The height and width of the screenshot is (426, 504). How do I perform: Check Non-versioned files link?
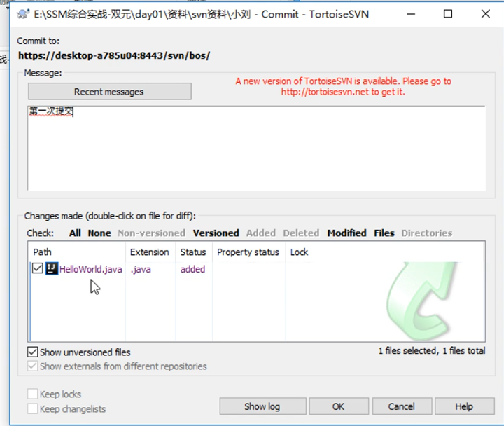[x=151, y=233]
